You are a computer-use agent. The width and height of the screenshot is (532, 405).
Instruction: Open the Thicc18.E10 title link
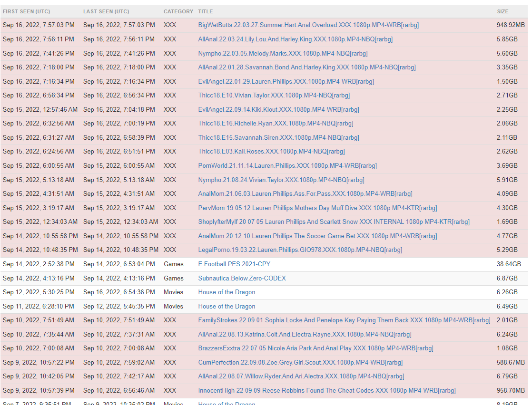tap(274, 96)
